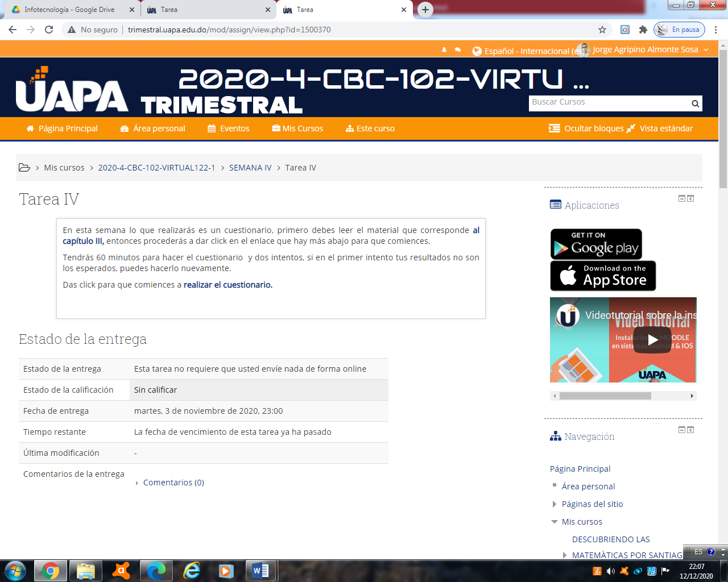The image size is (728, 582).
Task: Expand Páginas del sitio in navigation
Action: [554, 504]
